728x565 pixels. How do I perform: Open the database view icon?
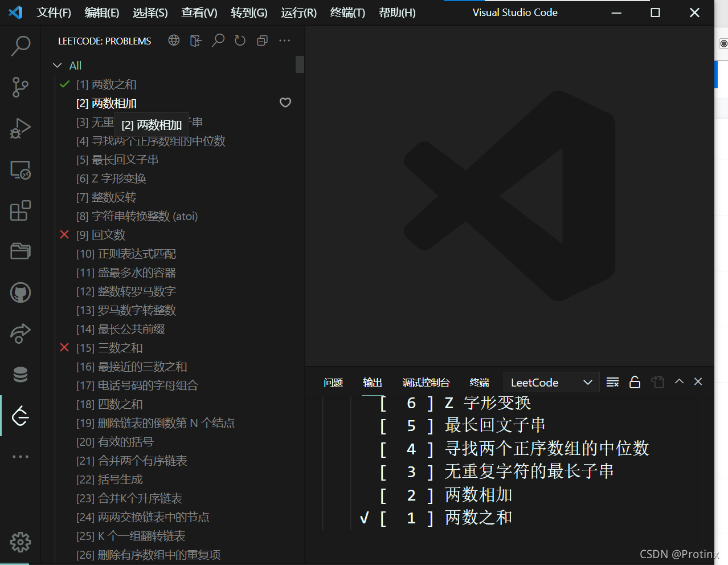click(21, 375)
